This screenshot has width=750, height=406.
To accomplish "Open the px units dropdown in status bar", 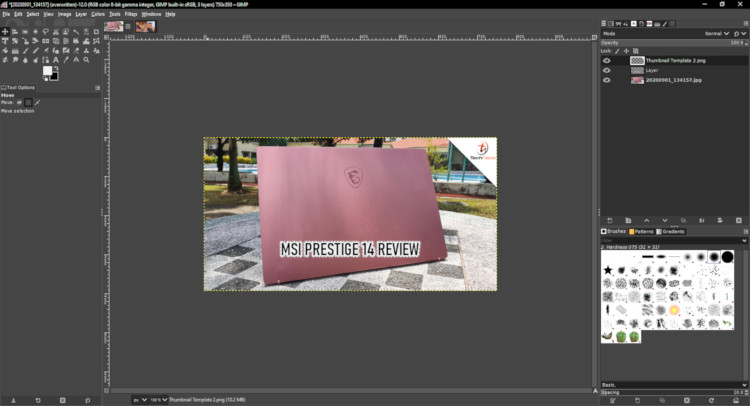I will click(140, 400).
